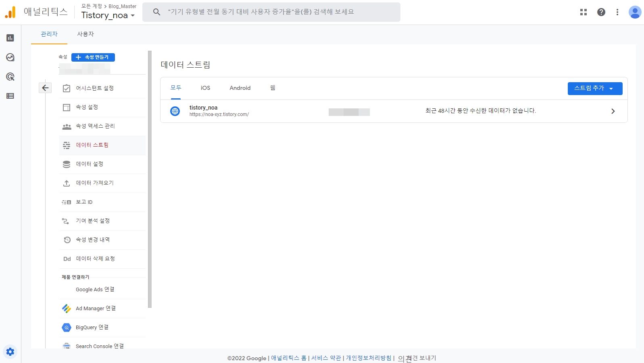This screenshot has width=644, height=363.
Task: Focus the Analytics search input field
Action: pos(271,12)
